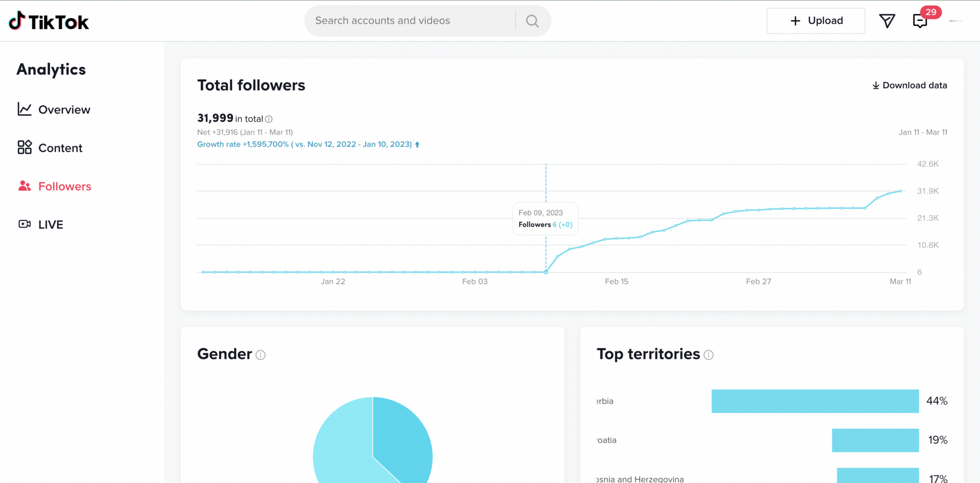Screen dimensions: 980x483
Task: Open the messages paper plane icon
Action: (x=887, y=21)
